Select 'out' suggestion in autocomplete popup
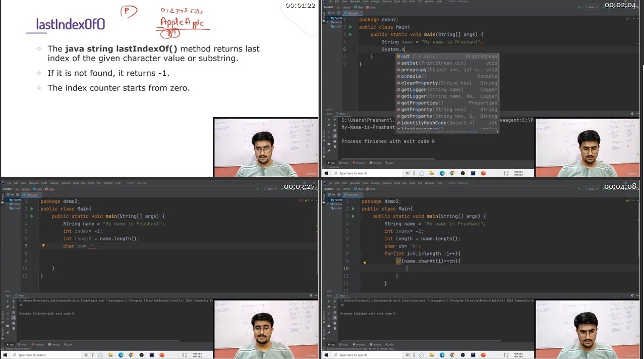Image resolution: width=644 pixels, height=359 pixels. tap(447, 57)
